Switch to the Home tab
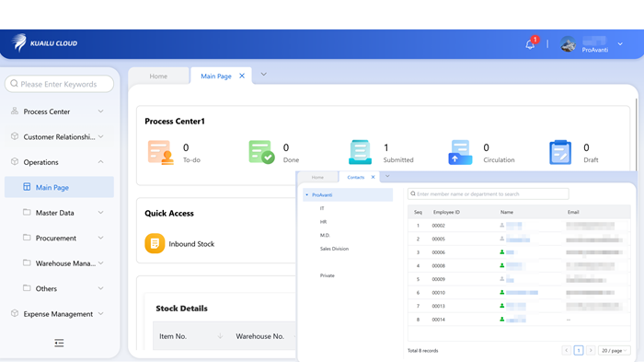The width and height of the screenshot is (644, 362). tap(158, 76)
